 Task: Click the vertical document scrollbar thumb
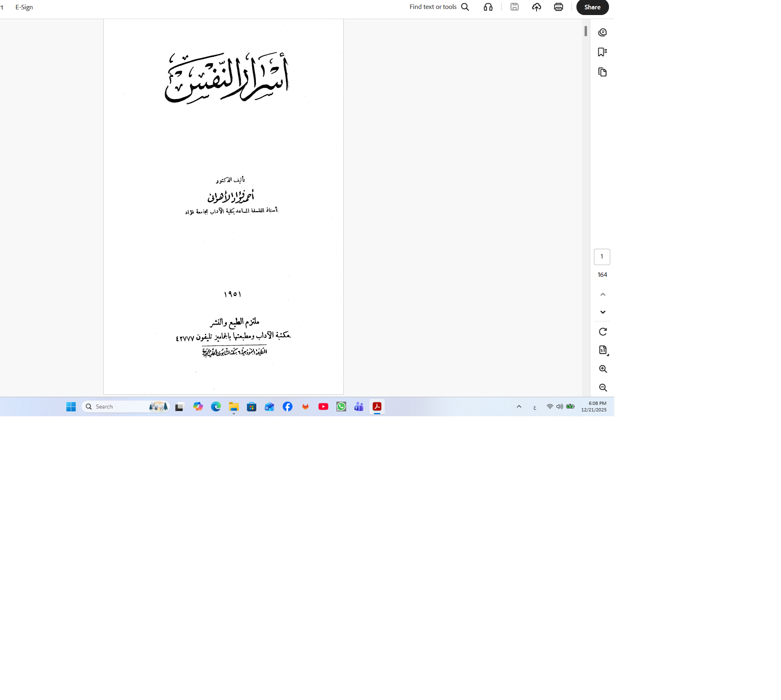click(x=586, y=31)
